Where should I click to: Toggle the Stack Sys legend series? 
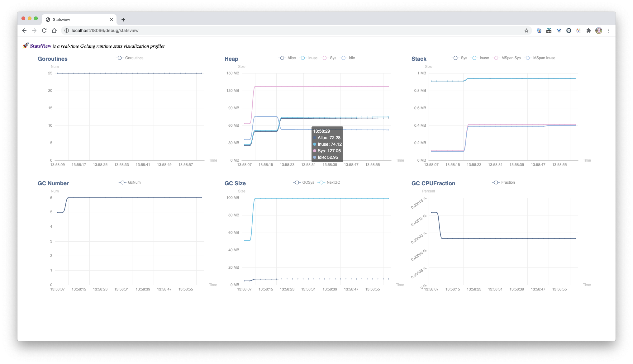459,58
